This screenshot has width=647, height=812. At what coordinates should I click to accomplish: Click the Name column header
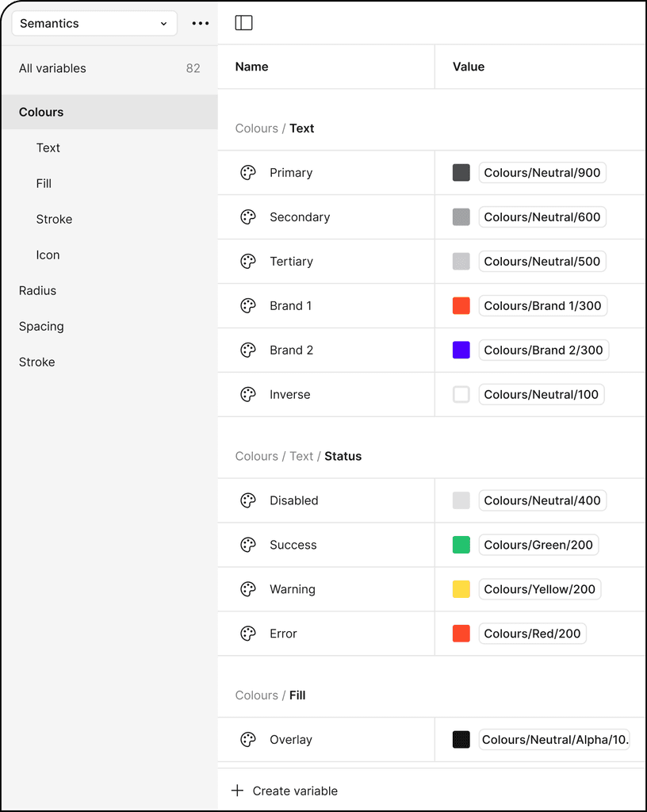point(251,67)
